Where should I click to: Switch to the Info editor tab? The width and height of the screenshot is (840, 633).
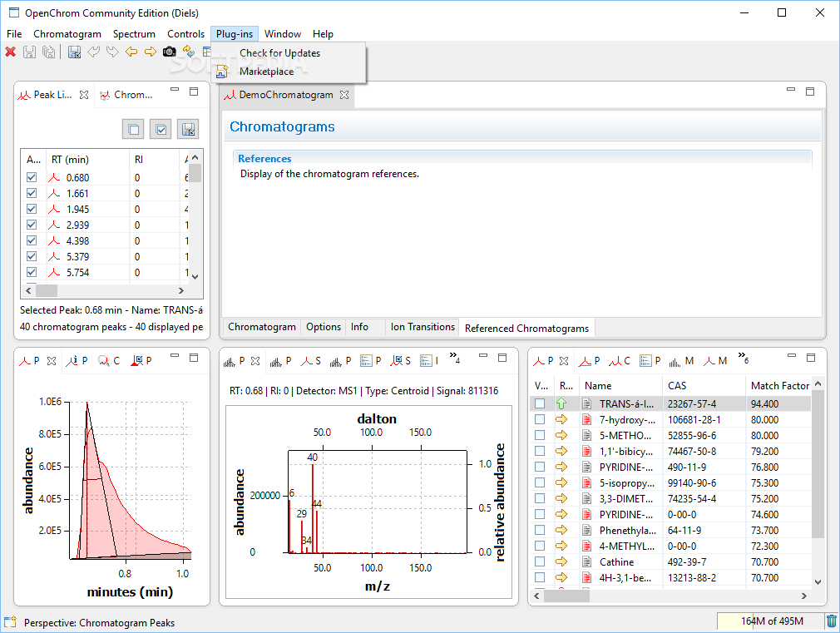click(359, 327)
